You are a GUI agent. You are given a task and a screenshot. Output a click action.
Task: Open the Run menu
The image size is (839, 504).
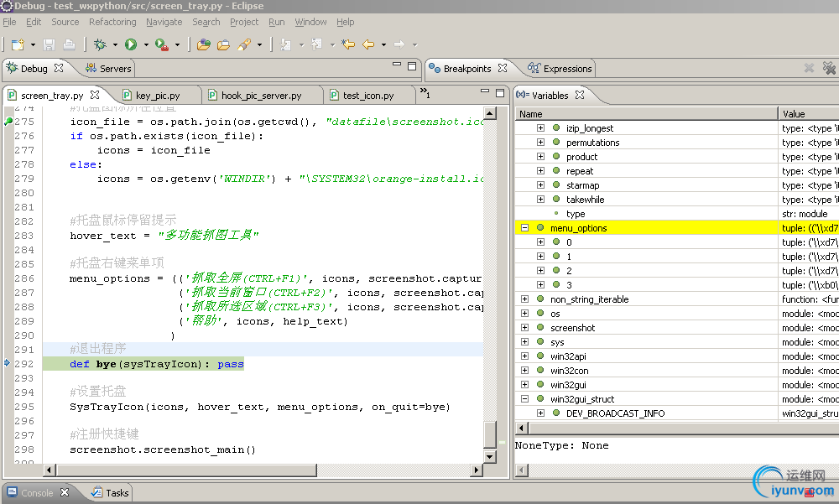[x=277, y=22]
